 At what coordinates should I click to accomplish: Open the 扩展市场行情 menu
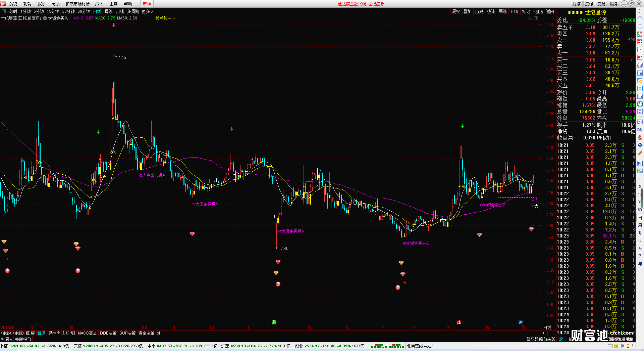click(78, 4)
